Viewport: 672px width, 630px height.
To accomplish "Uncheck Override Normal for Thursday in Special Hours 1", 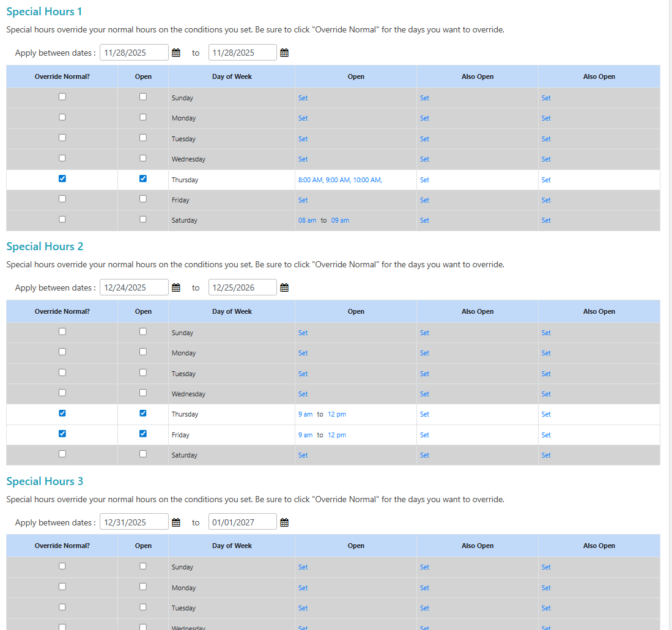I will click(x=62, y=179).
